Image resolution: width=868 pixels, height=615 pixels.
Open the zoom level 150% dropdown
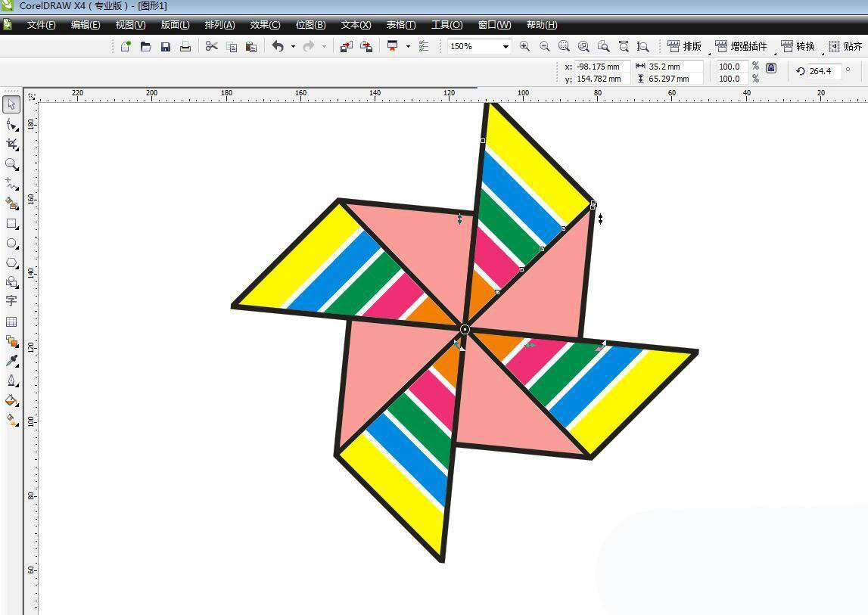pos(505,47)
